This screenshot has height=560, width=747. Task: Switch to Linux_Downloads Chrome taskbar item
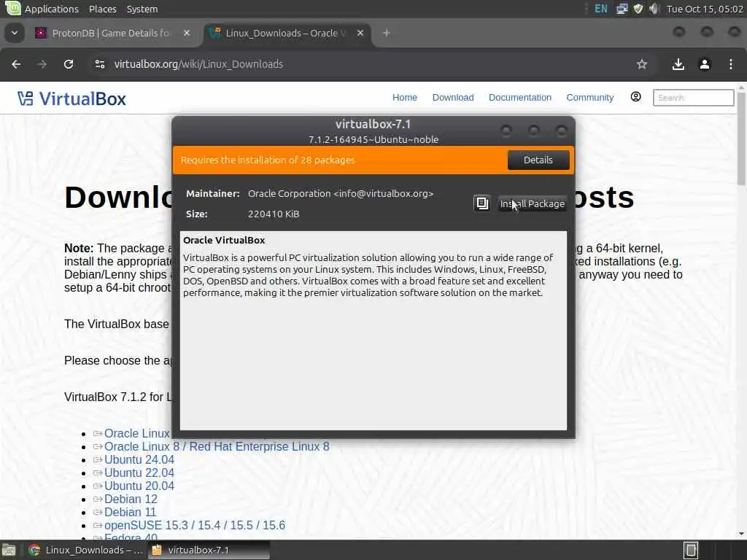tap(86, 551)
